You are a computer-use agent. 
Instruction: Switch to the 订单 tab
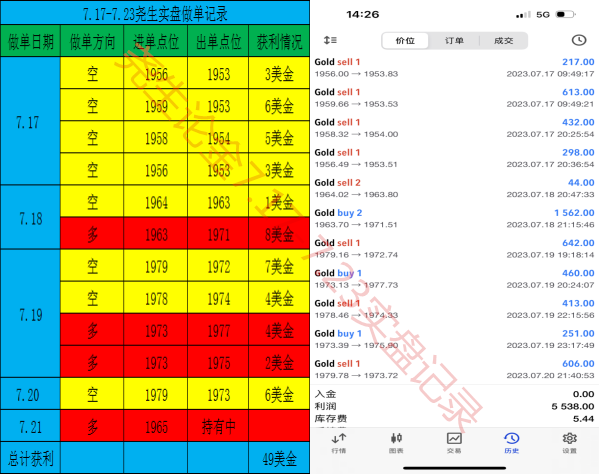(x=454, y=41)
